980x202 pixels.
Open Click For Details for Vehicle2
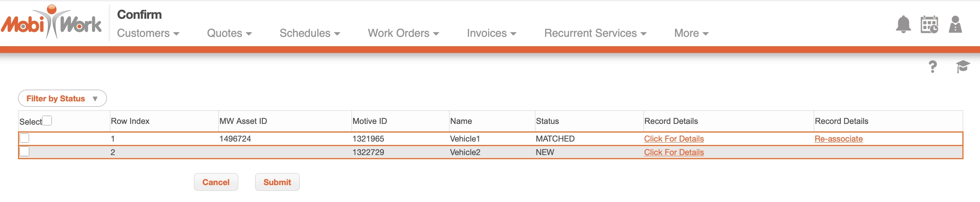point(673,152)
